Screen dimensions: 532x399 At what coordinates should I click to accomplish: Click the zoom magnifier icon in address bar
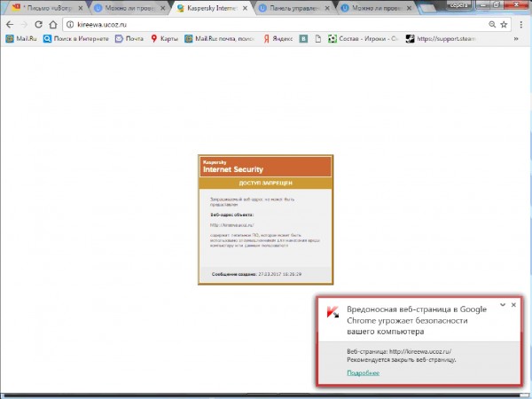click(492, 25)
